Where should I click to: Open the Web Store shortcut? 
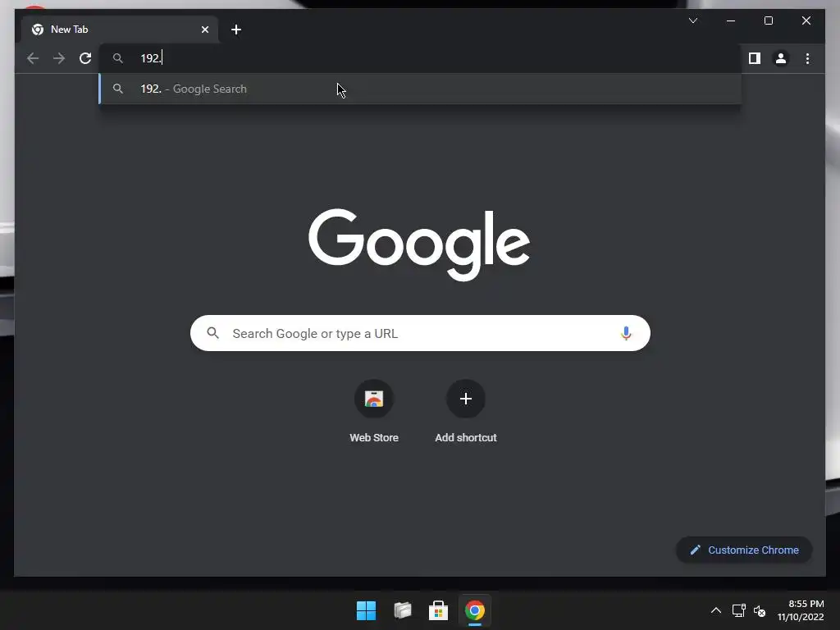(x=374, y=412)
